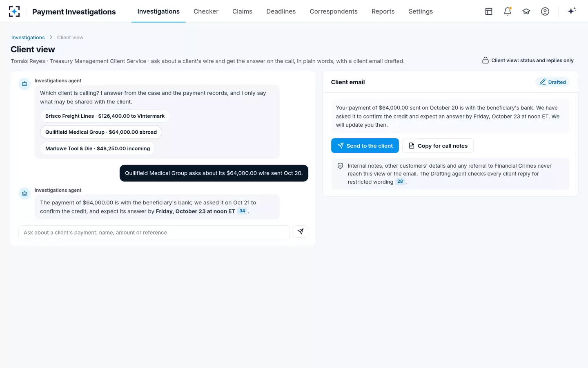Viewport: 588px width, 368px height.
Task: Click the Quillfield Medical Group user message bubble
Action: (x=214, y=173)
